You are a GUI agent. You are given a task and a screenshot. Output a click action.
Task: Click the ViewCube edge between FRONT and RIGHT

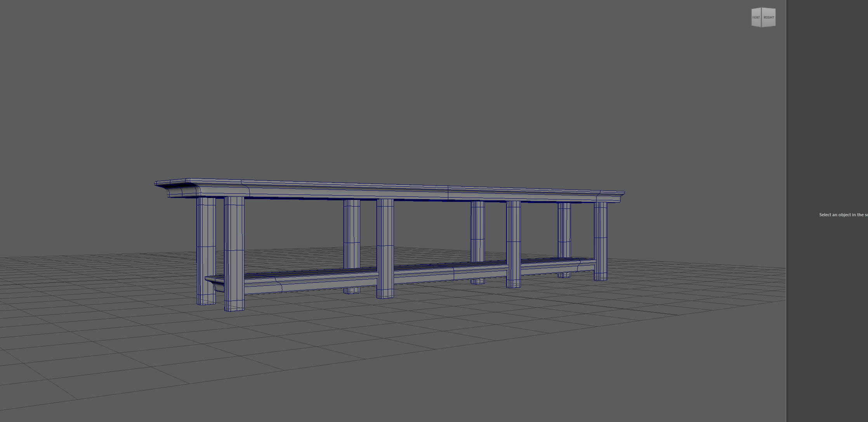coord(762,17)
